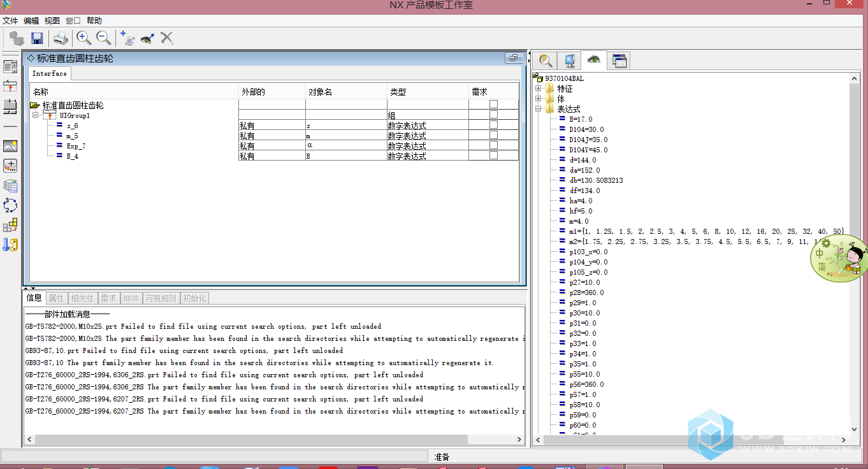The image size is (868, 469).
Task: Select the Interface tab
Action: pos(50,74)
